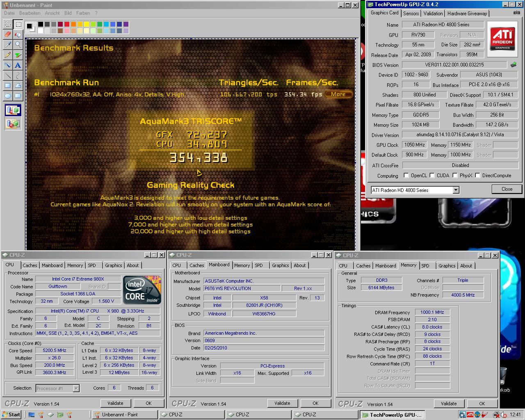Click the More button in AquaMark results
Screen dimensions: 525x420
(338, 94)
